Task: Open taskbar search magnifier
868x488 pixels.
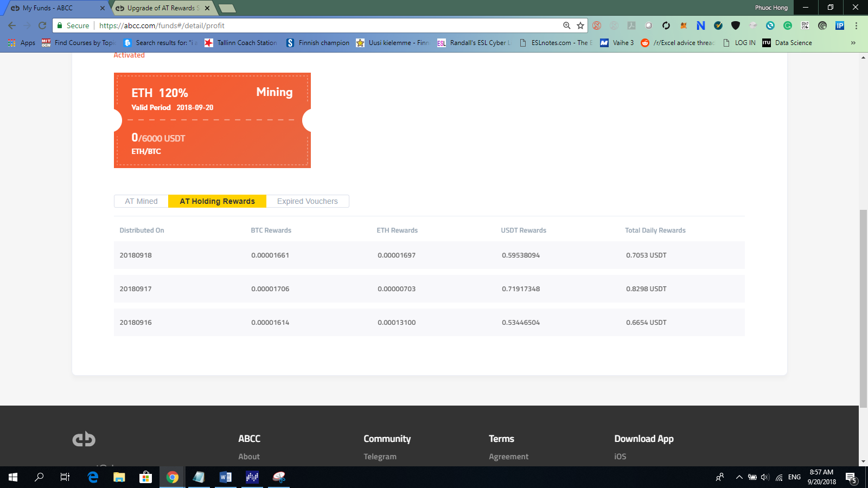Action: click(x=39, y=477)
